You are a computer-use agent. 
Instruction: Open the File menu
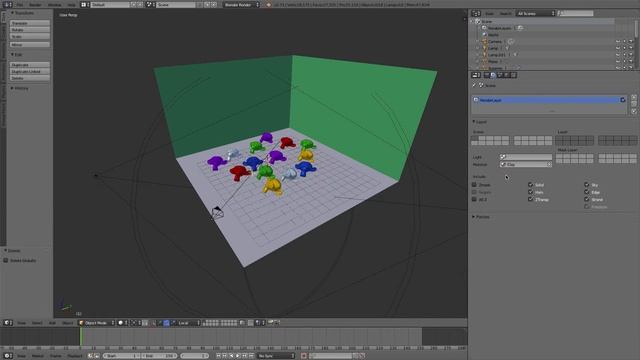click(20, 4)
